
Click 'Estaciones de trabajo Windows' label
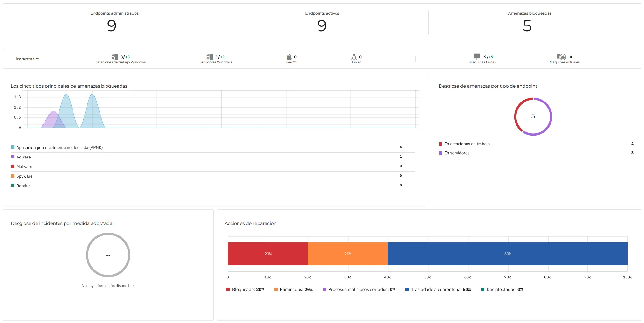point(121,62)
